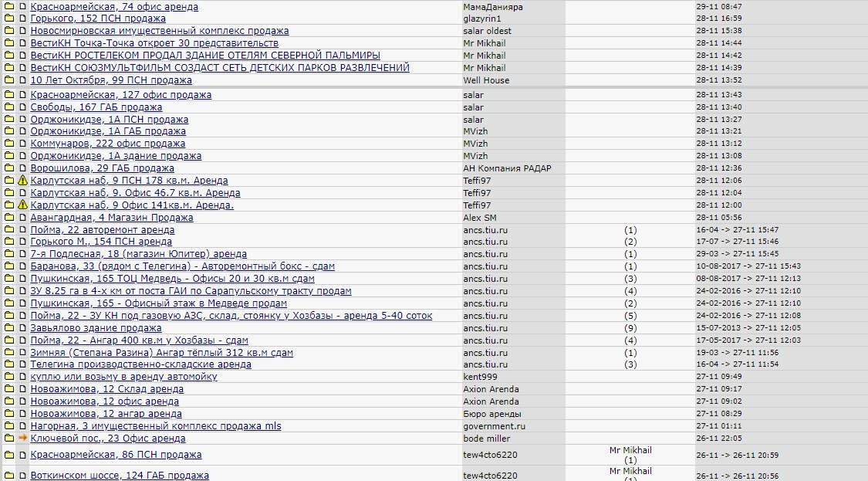Click date 29-11 08:47
This screenshot has height=481, width=868.
click(719, 7)
